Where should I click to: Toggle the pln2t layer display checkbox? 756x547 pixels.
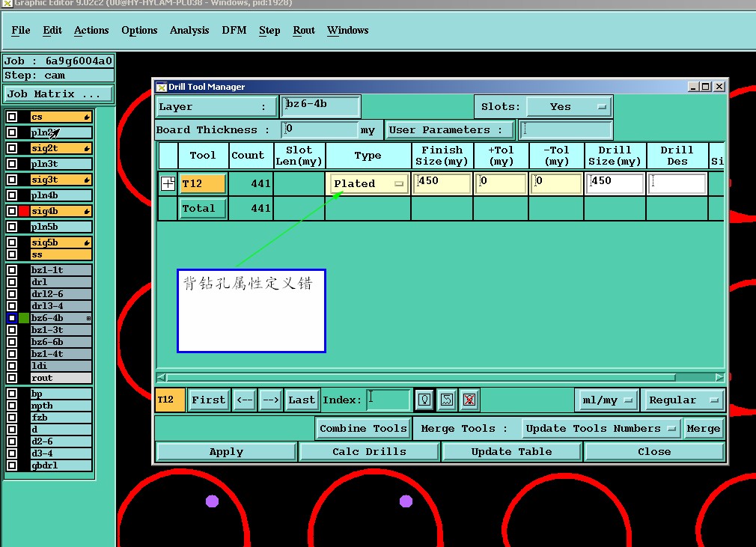pos(12,132)
